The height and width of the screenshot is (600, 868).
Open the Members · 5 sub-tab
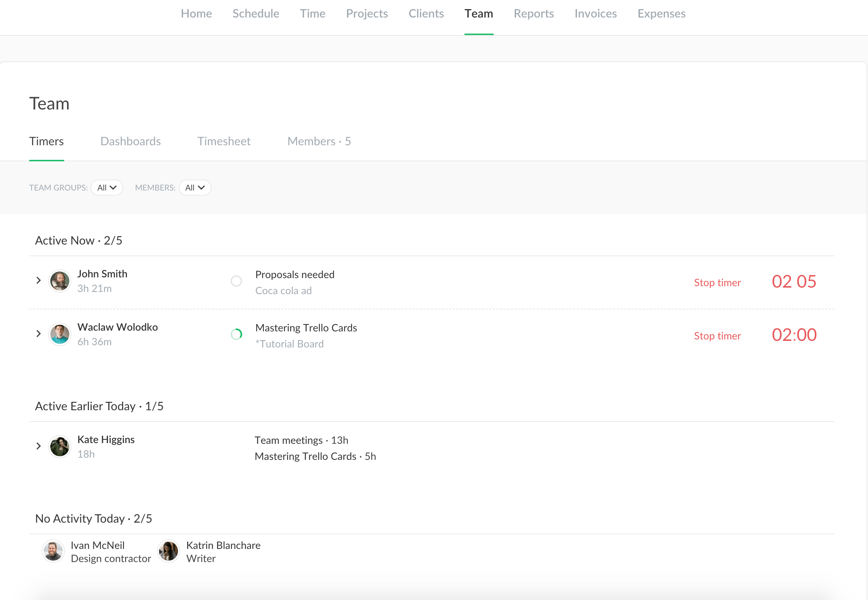pos(319,141)
